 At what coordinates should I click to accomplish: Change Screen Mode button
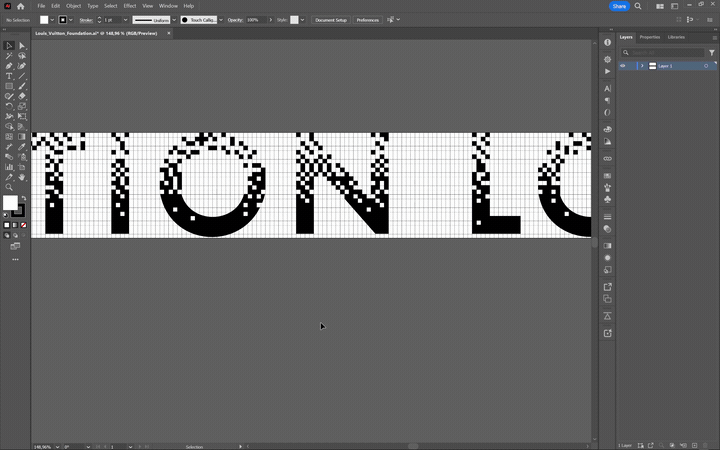[15, 247]
